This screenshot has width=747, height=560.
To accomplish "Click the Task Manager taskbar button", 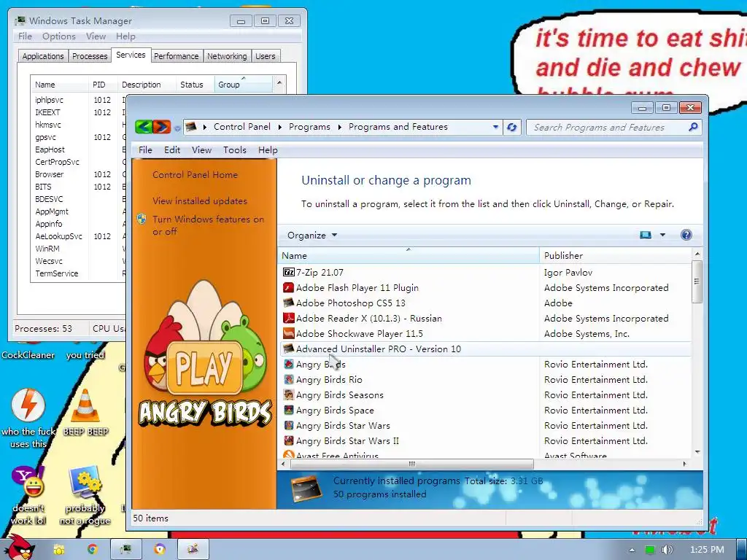I will point(125,549).
